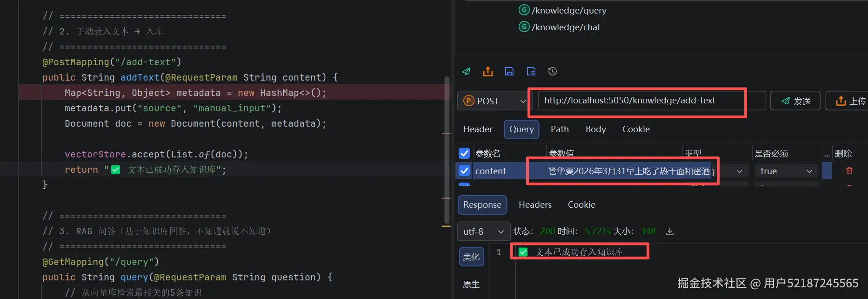Image resolution: width=868 pixels, height=299 pixels.
Task: Click the '// 2. 手动录入文本' comment line
Action: pyautogui.click(x=103, y=31)
